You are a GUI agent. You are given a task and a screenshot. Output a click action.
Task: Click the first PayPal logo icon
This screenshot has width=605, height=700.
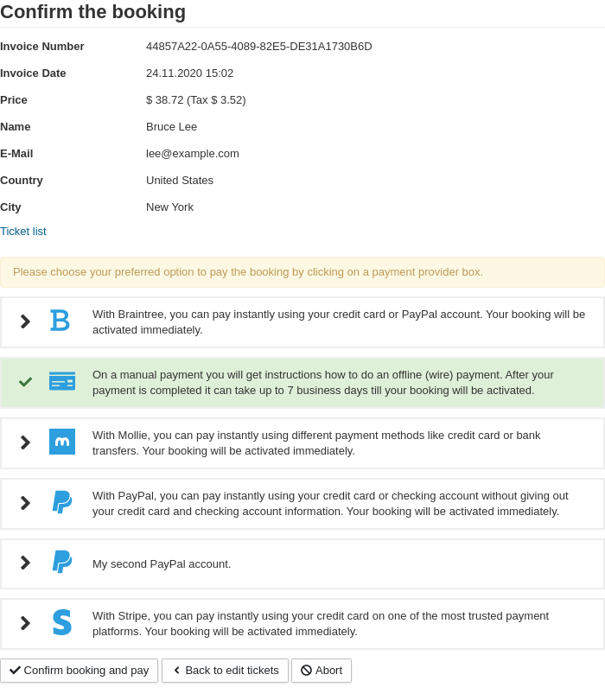(x=62, y=502)
